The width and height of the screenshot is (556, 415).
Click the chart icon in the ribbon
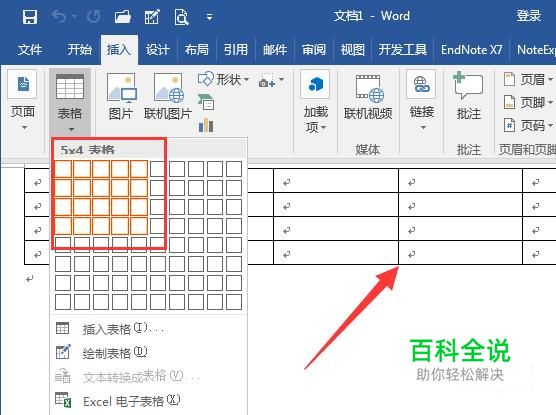[x=206, y=126]
